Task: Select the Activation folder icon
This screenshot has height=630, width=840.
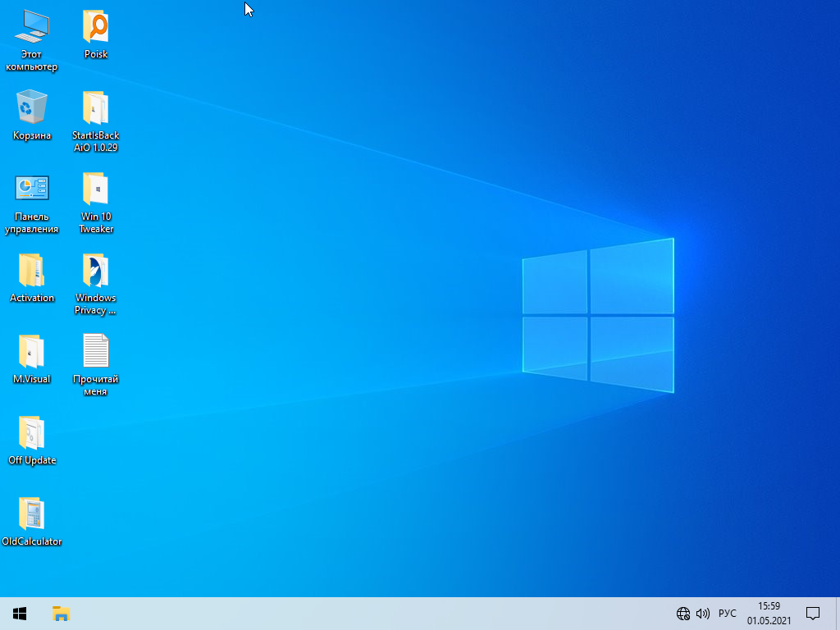Action: click(x=31, y=271)
